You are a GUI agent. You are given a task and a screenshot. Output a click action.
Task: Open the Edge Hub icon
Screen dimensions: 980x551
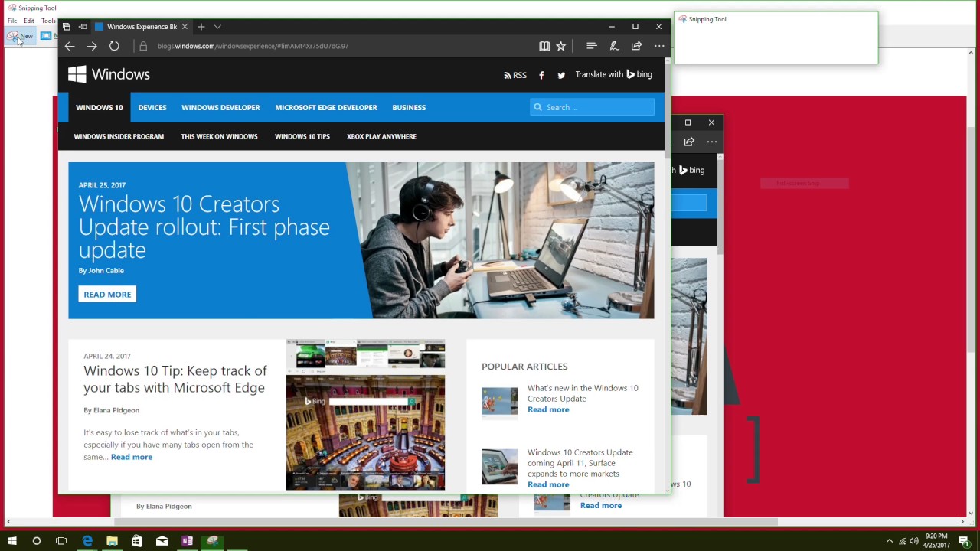coord(591,46)
